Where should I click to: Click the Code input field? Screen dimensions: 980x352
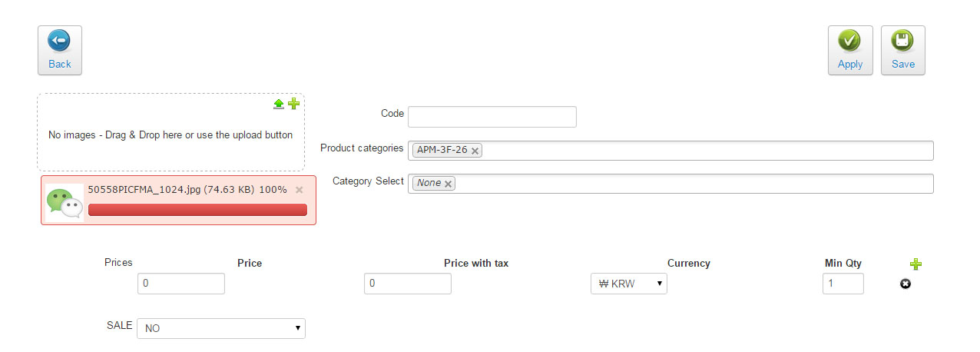pyautogui.click(x=492, y=117)
